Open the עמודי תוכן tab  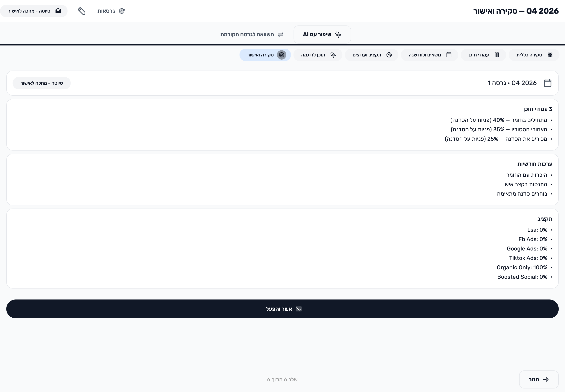483,55
